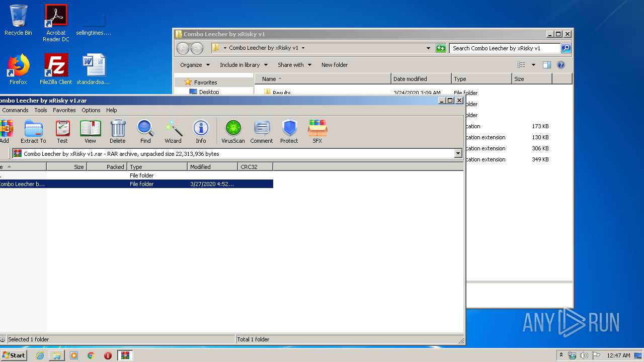Show archive Info icon
Viewport: 644px width, 362px height.
click(x=201, y=132)
